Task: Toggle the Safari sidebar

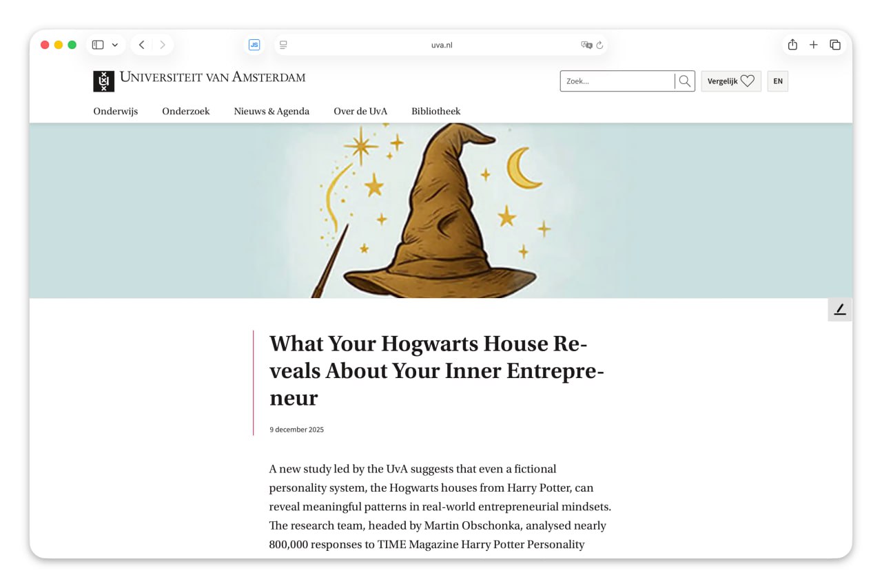Action: pos(98,45)
